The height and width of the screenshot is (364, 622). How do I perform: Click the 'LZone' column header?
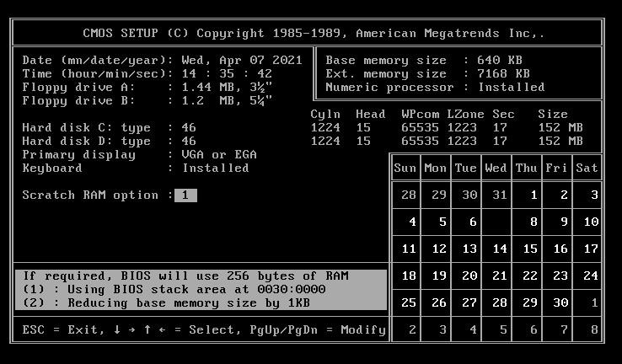point(466,115)
